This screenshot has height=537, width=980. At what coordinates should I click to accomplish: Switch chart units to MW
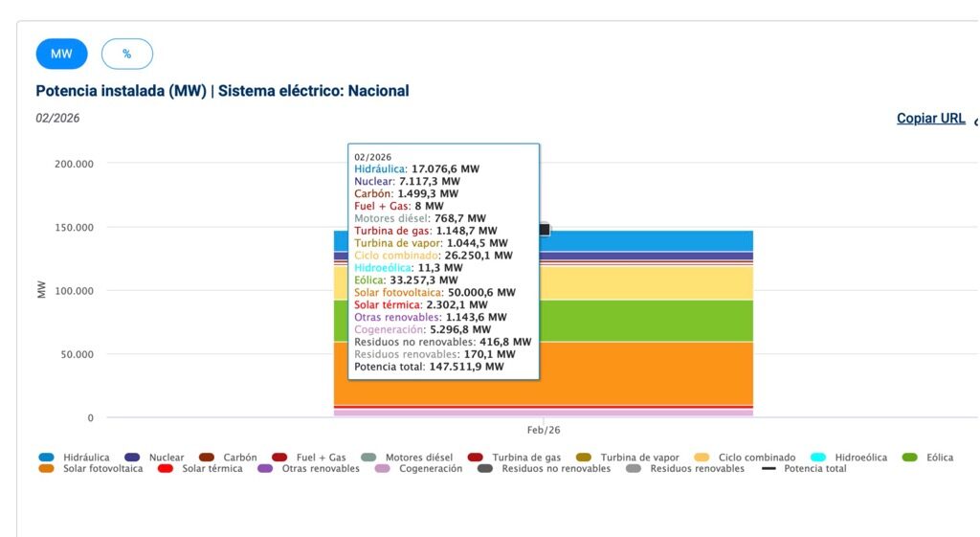(61, 54)
